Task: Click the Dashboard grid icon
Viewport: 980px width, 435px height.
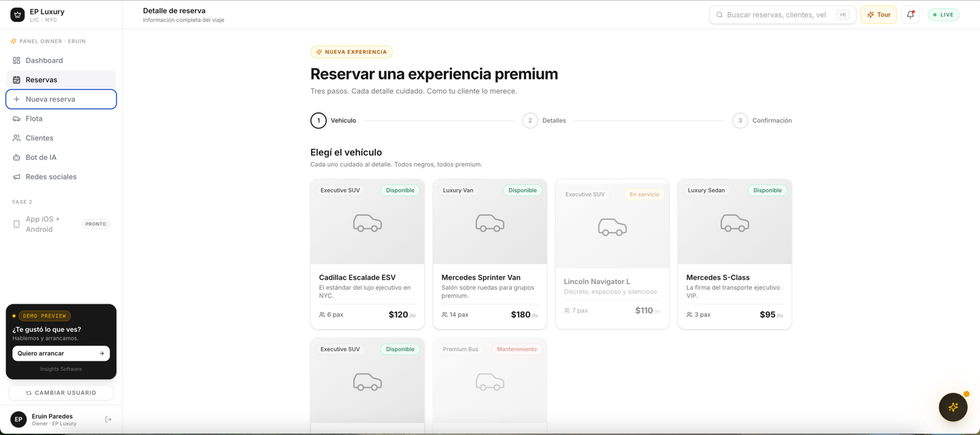Action: coord(16,61)
